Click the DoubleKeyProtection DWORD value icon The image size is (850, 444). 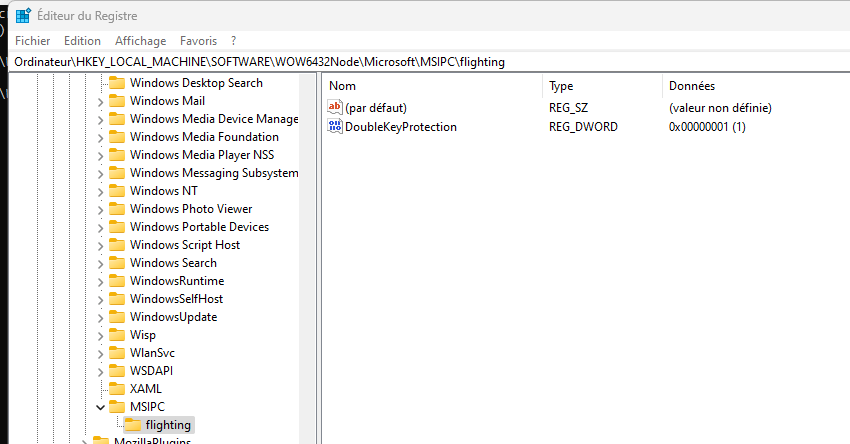[336, 127]
